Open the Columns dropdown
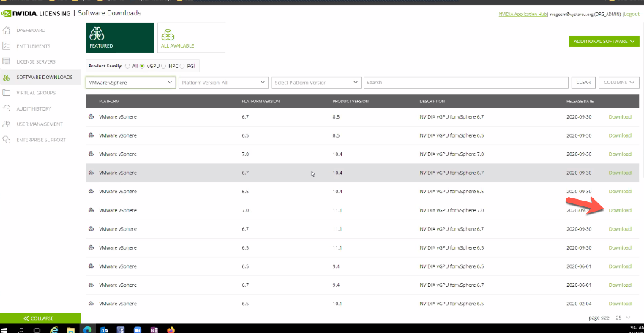 point(619,82)
